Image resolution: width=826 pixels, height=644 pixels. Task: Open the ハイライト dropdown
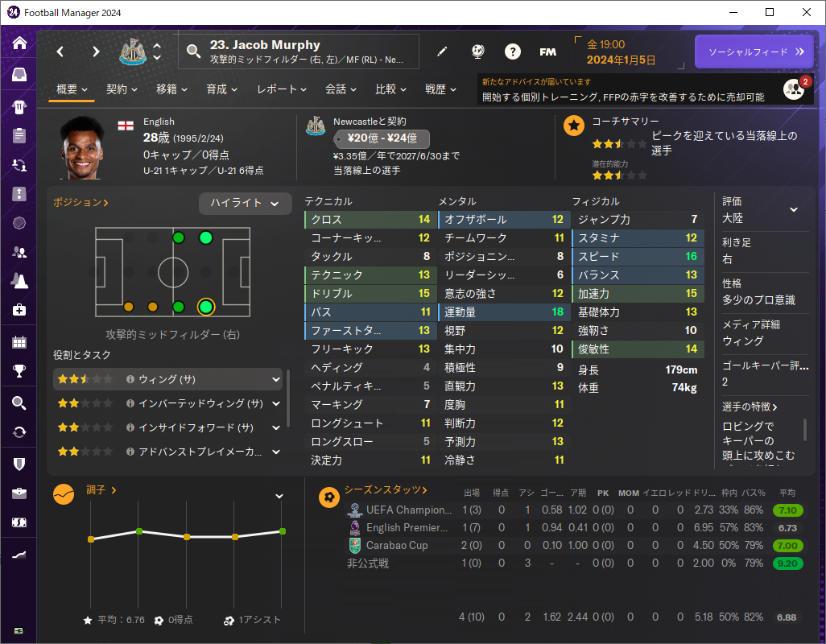point(245,203)
